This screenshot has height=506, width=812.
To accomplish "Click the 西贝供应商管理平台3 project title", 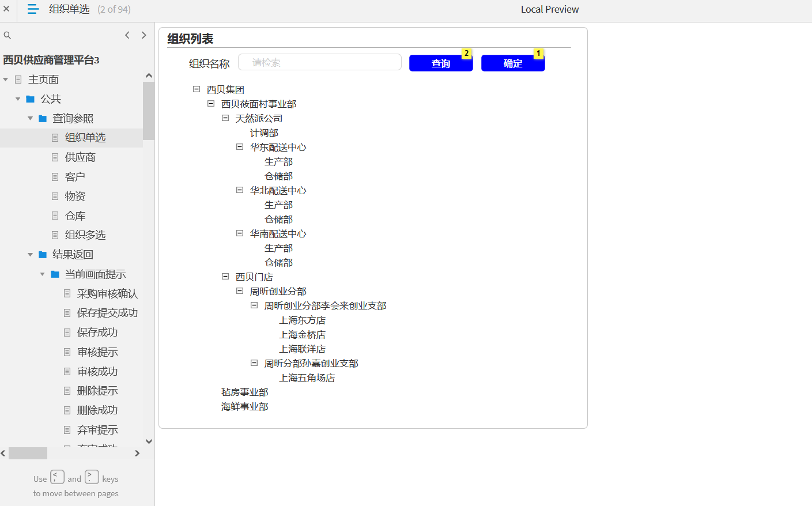I will point(51,60).
